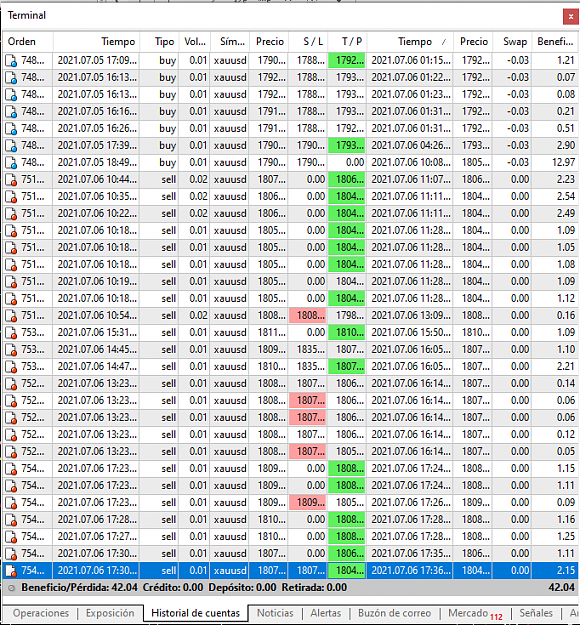Screen dimensions: 580x625
Task: Click the buy order icon in the row with profit 0.07
Action: pos(11,78)
